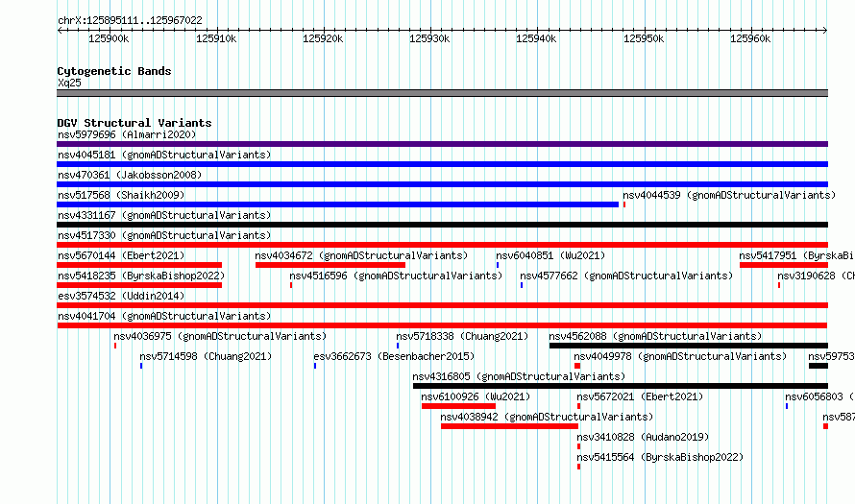
Task: Click the blue nsv5714598 marker
Action: point(141,366)
